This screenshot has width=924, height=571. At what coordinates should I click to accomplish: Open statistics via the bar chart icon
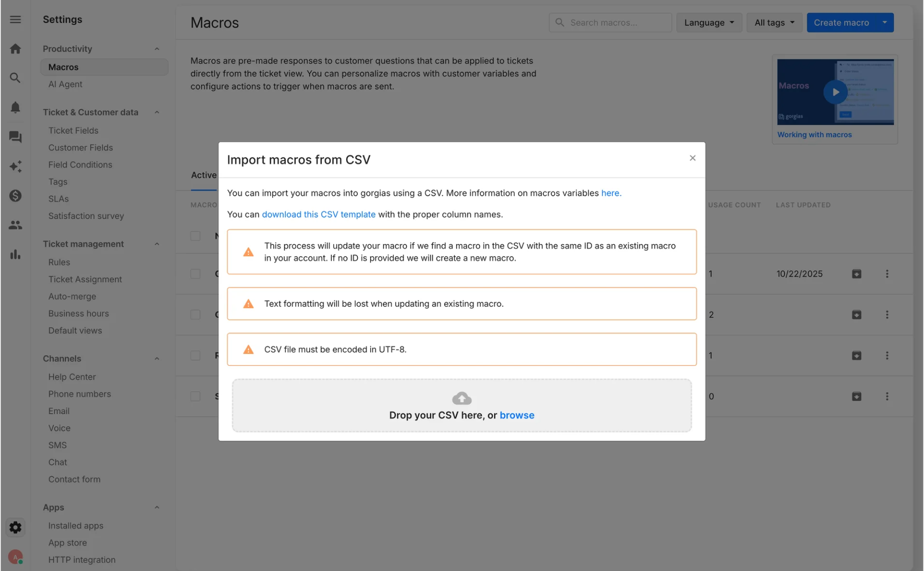[x=15, y=255]
